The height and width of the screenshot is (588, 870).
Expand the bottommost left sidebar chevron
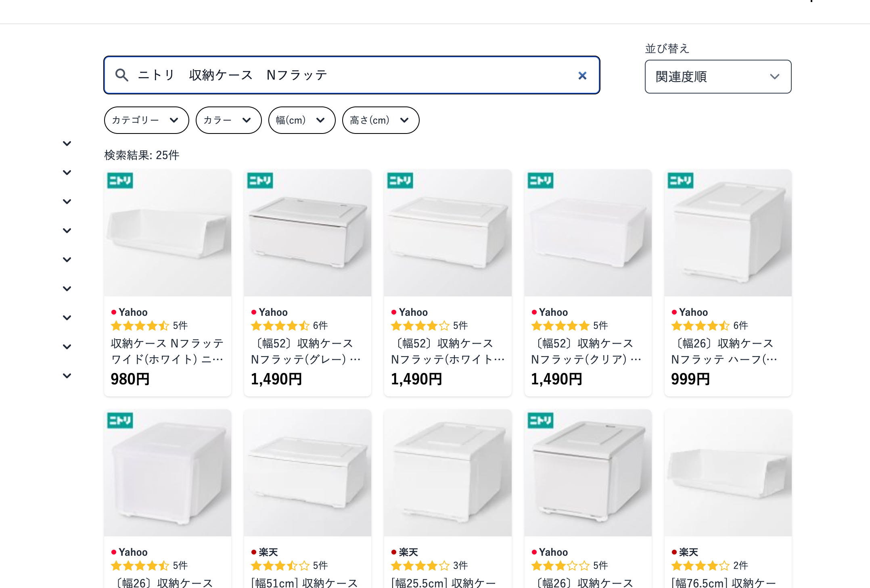point(67,376)
